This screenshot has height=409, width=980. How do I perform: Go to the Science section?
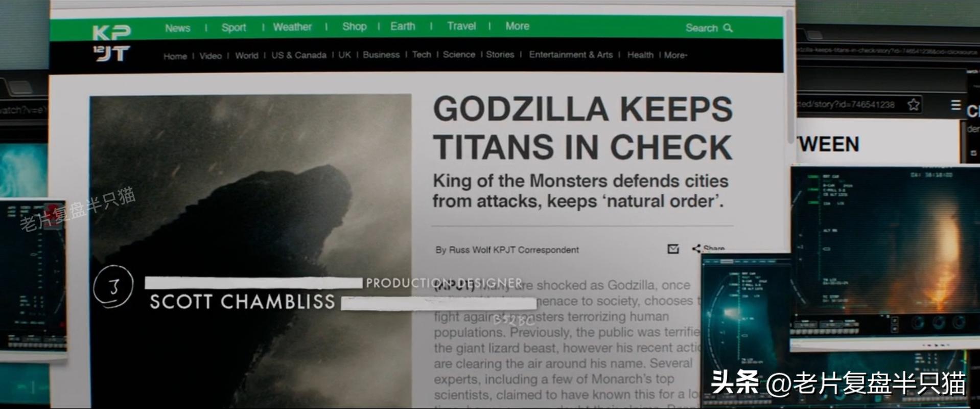click(x=459, y=55)
